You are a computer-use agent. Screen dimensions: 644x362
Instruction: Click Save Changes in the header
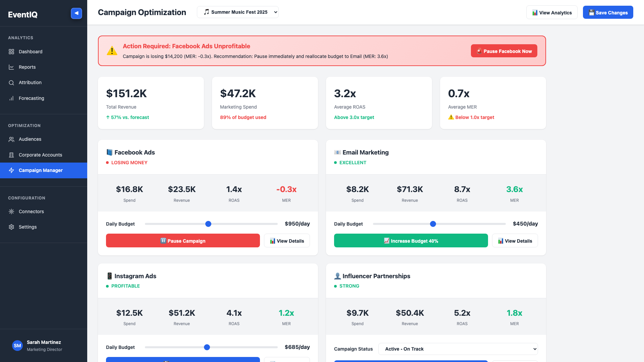[608, 12]
